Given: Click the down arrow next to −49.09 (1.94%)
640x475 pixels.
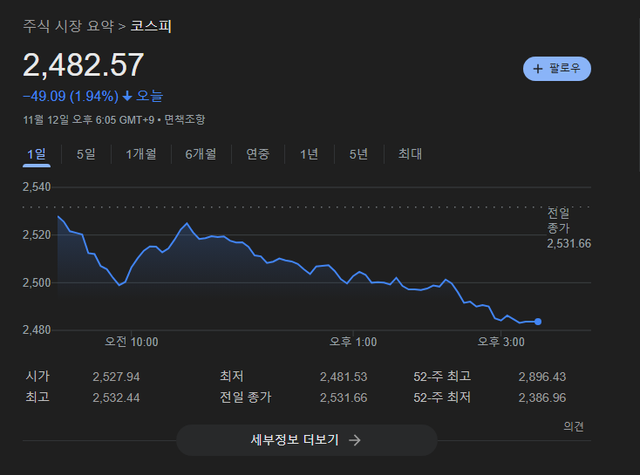Looking at the screenshot, I should tap(128, 96).
